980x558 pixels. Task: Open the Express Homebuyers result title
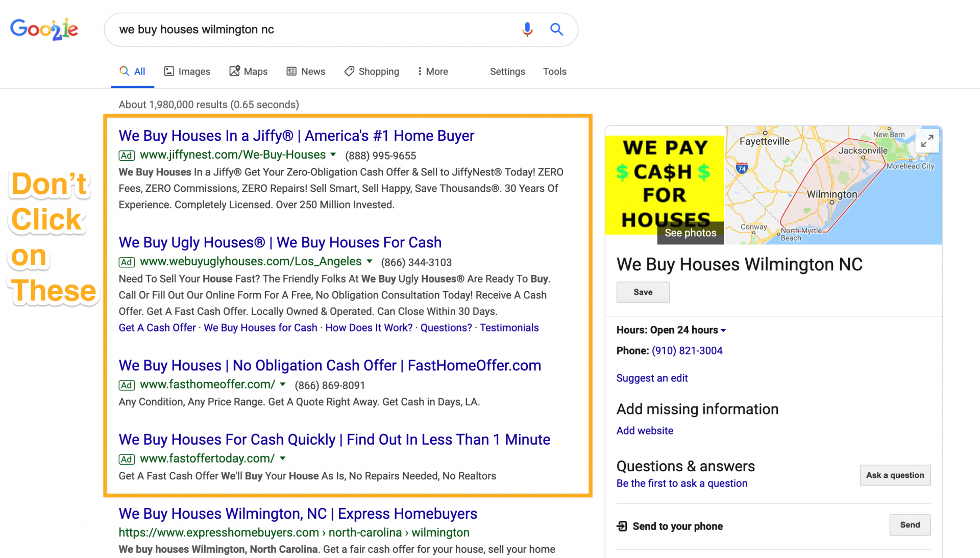coord(298,513)
